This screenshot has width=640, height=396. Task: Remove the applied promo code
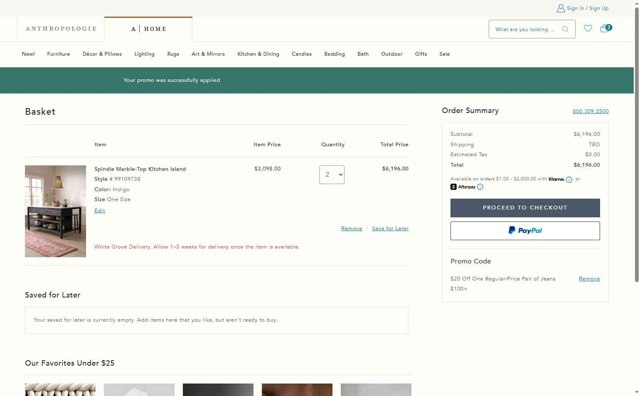tap(589, 279)
